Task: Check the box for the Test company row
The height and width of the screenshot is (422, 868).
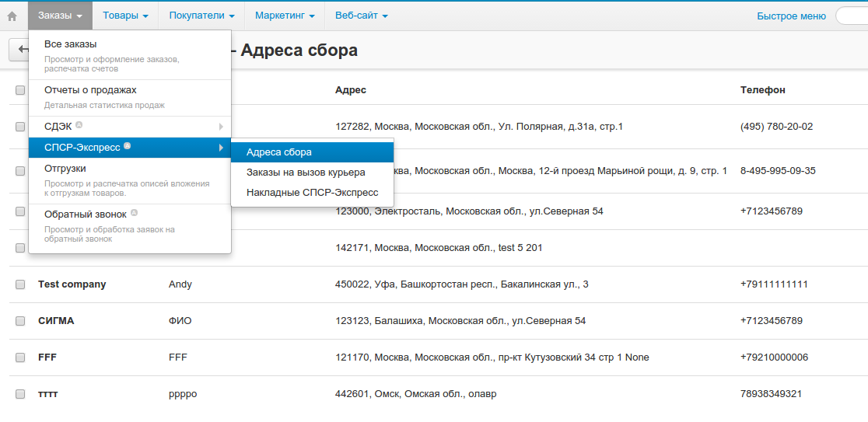Action: pos(20,284)
